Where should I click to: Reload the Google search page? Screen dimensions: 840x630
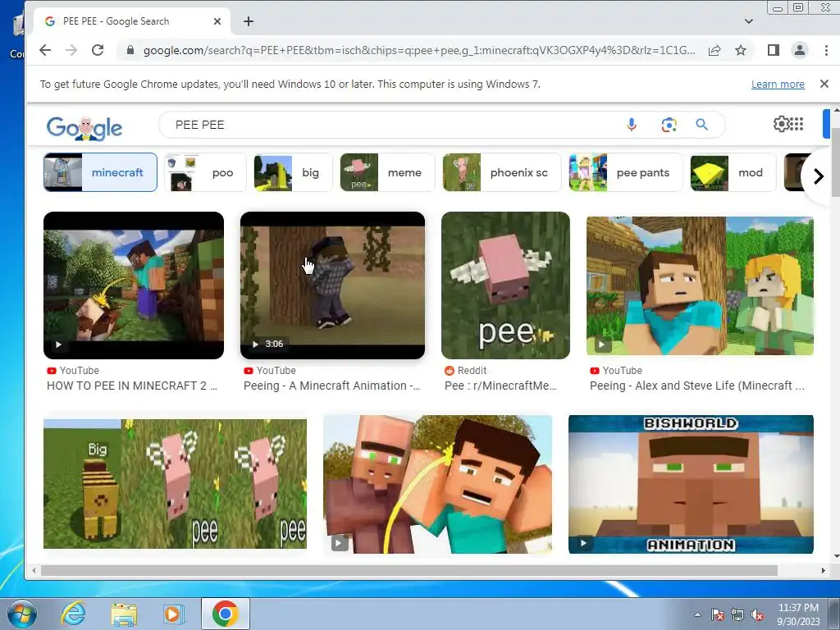click(x=98, y=50)
